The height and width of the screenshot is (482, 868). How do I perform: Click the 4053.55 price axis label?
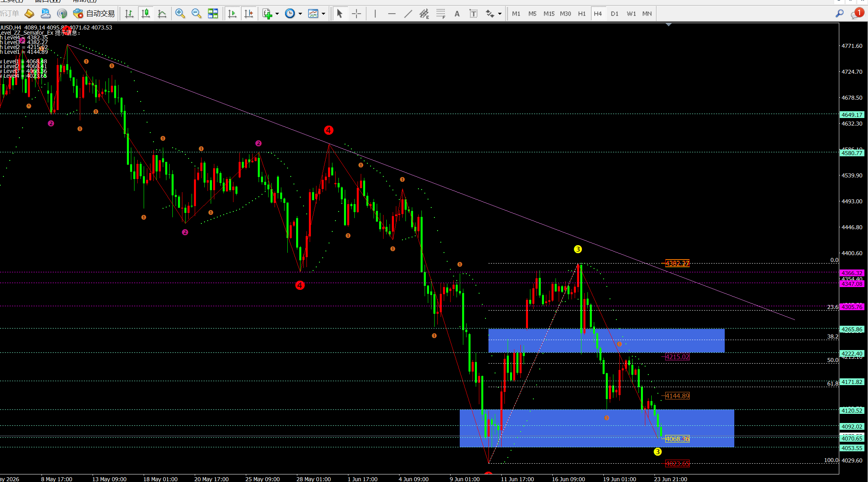tap(852, 448)
